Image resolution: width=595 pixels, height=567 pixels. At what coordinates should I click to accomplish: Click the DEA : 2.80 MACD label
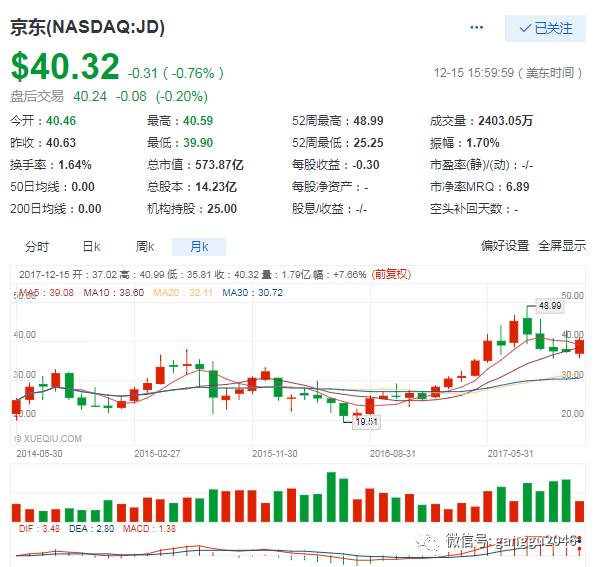pyautogui.click(x=91, y=529)
